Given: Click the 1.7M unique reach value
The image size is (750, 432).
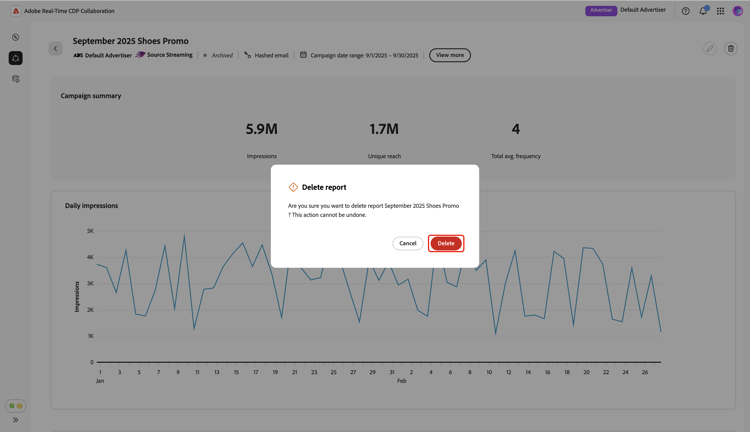Looking at the screenshot, I should [x=384, y=129].
